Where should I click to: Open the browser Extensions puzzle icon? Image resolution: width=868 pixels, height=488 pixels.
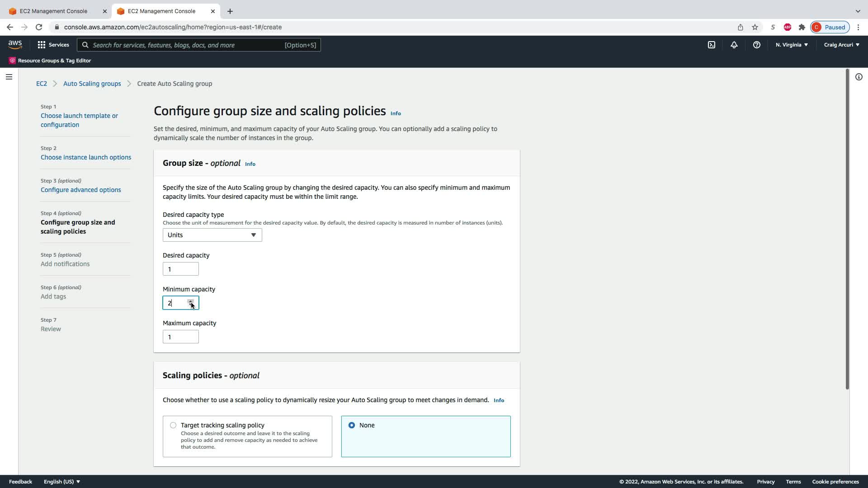(802, 27)
